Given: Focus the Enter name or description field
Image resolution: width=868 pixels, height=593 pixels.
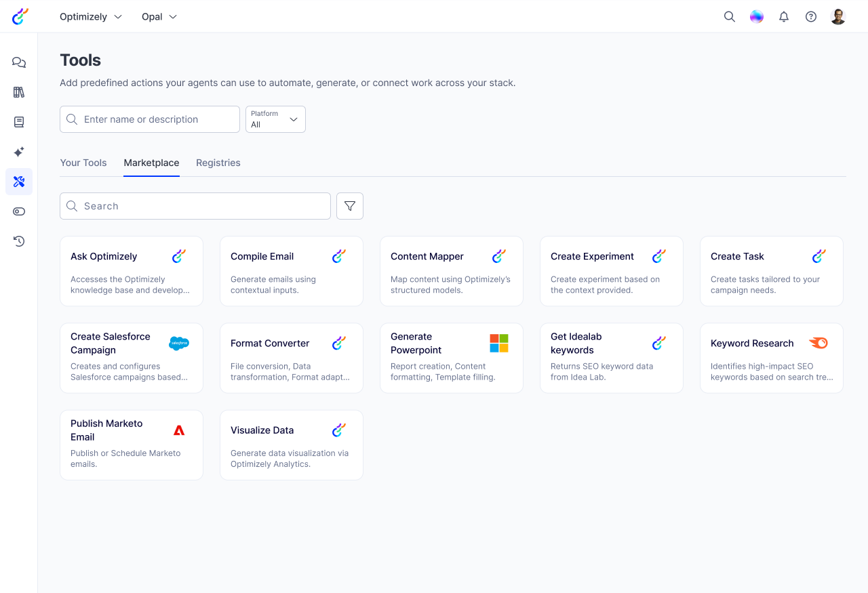Looking at the screenshot, I should pos(150,119).
